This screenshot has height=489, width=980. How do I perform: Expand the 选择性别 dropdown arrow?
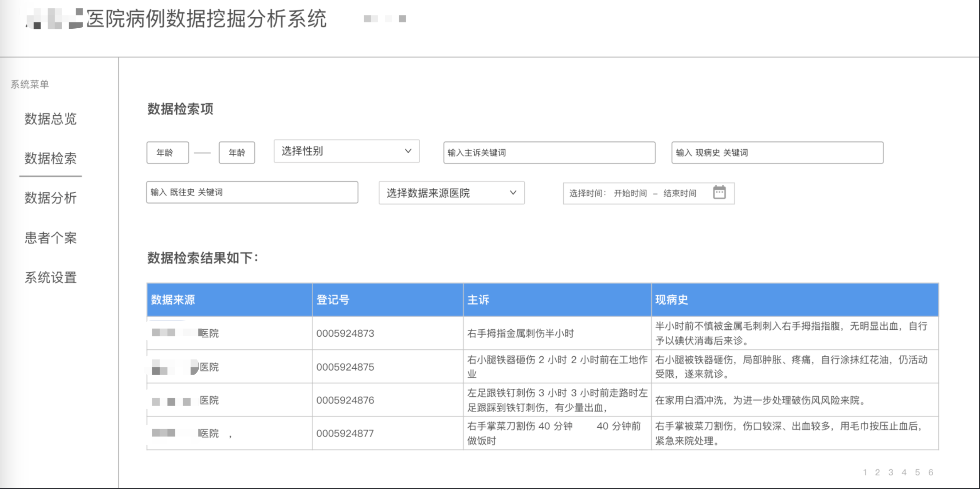(408, 151)
